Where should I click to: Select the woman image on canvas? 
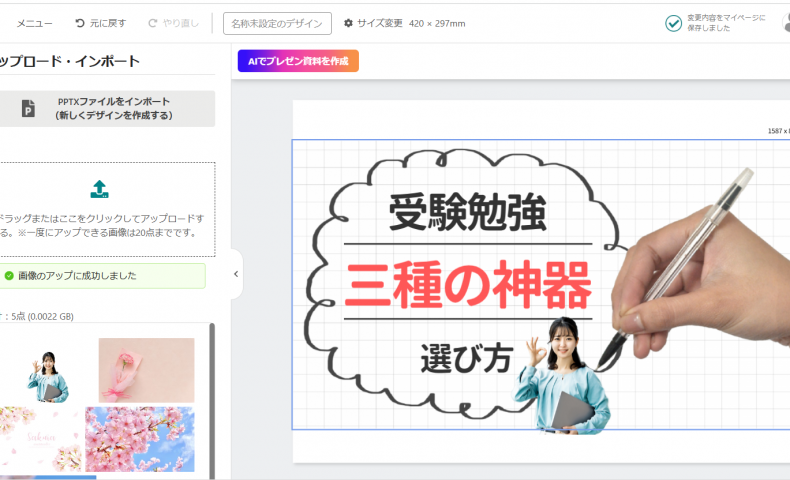pos(562,375)
